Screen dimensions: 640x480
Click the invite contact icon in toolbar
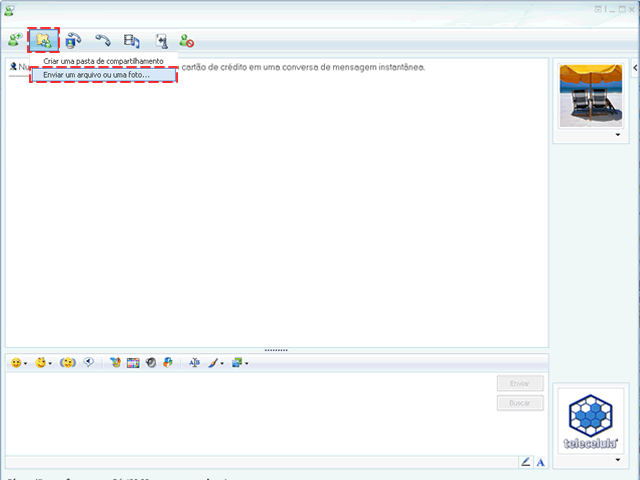(x=15, y=41)
